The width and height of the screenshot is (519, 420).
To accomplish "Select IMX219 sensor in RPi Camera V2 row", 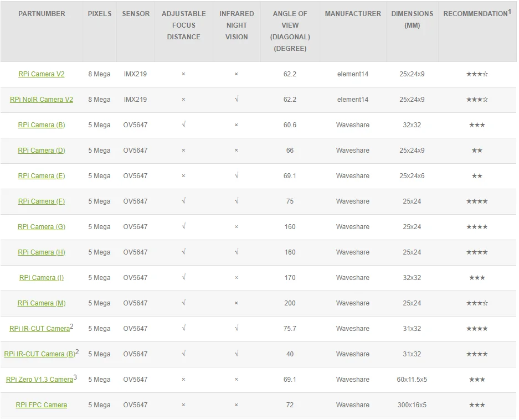I will (x=135, y=74).
